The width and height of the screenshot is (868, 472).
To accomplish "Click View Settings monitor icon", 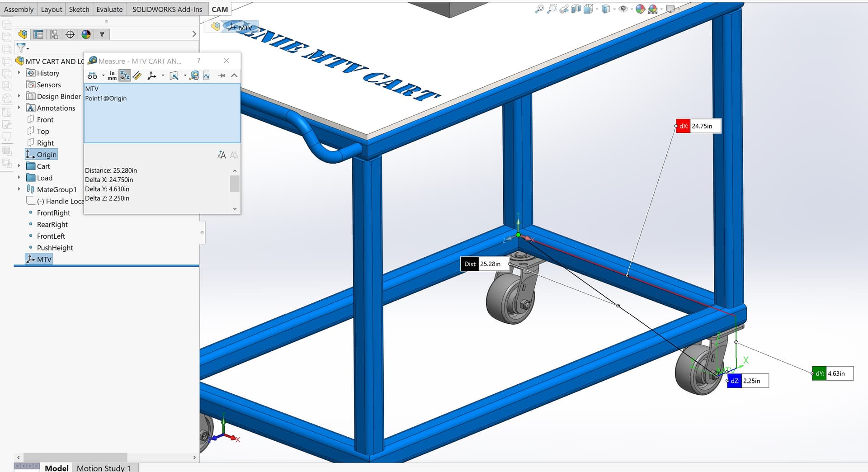I will point(670,9).
